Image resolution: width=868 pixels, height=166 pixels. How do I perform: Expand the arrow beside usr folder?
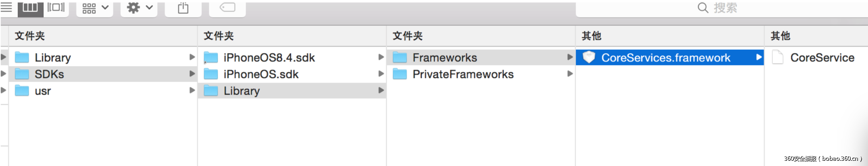[192, 91]
